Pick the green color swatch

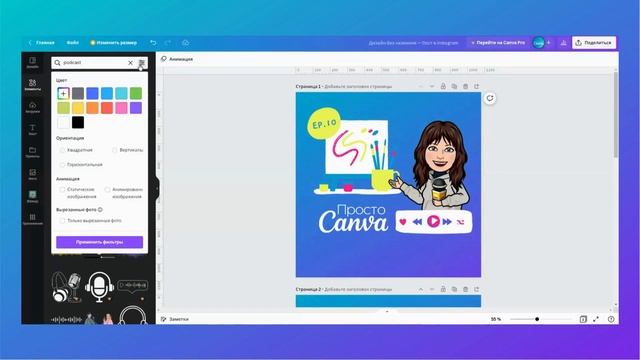pos(136,93)
